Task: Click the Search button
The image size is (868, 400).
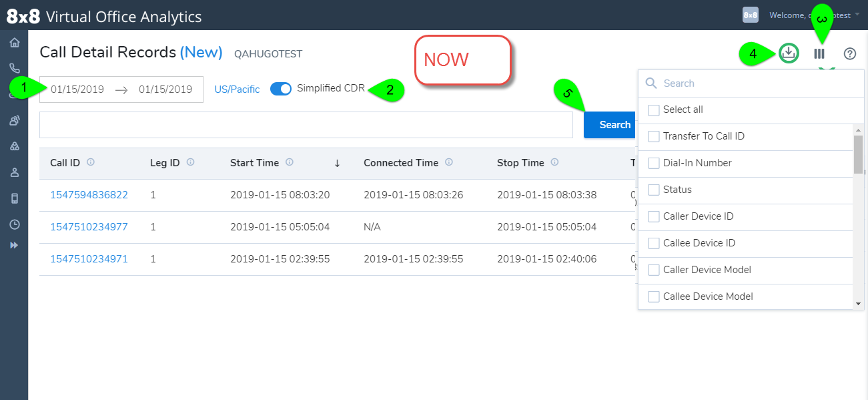Action: click(x=614, y=124)
